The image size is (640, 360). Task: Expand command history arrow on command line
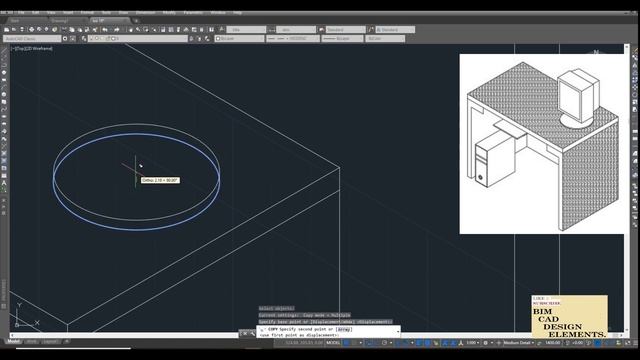(398, 331)
